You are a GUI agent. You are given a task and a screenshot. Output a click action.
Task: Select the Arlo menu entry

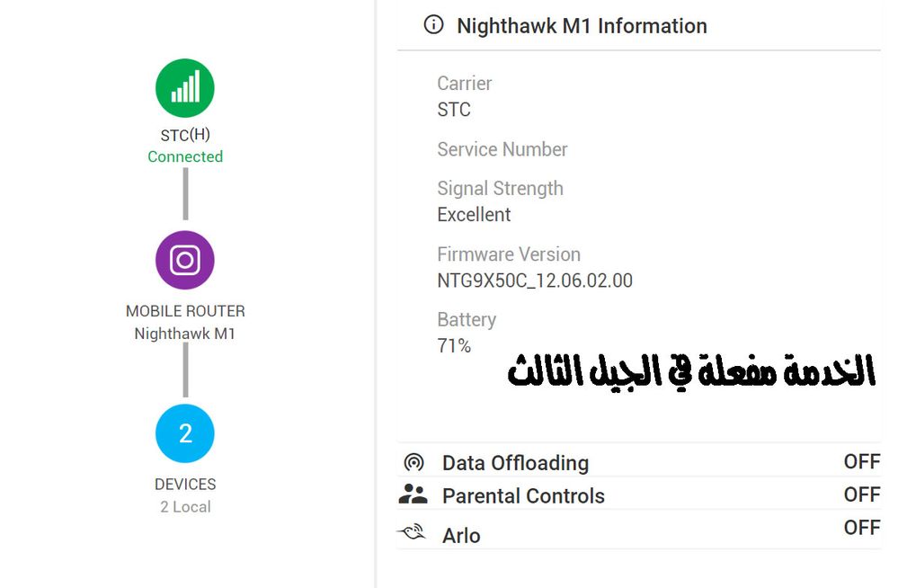[x=461, y=536]
